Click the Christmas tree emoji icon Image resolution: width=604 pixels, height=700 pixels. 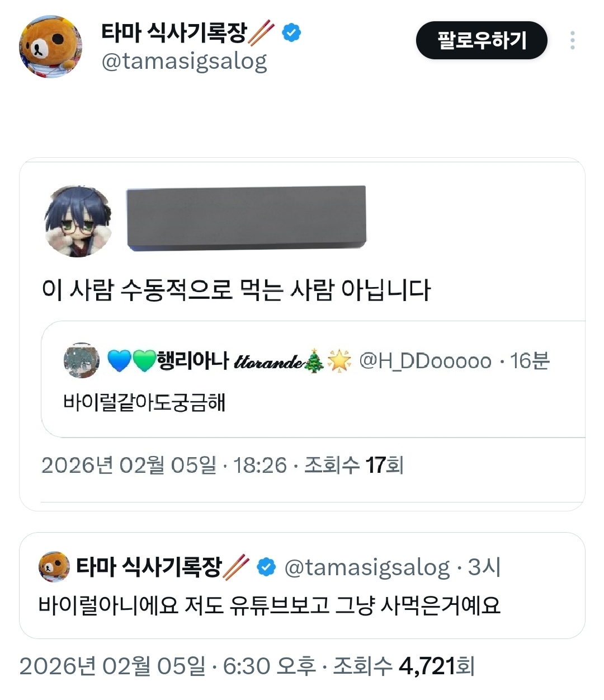pos(315,361)
